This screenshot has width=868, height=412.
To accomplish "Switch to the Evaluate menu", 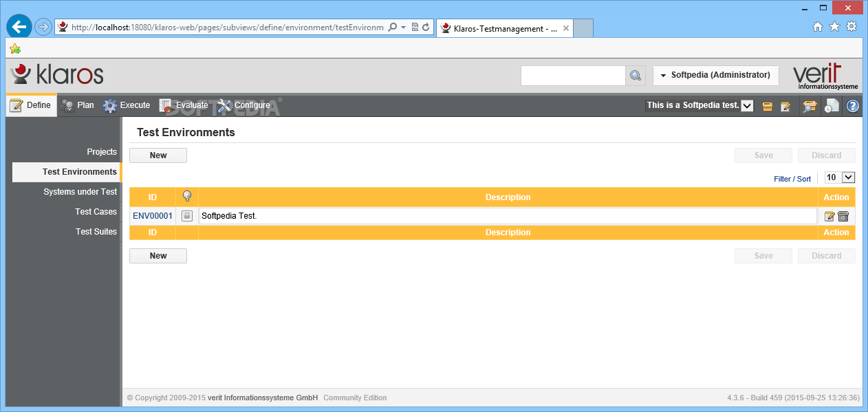I will point(184,105).
